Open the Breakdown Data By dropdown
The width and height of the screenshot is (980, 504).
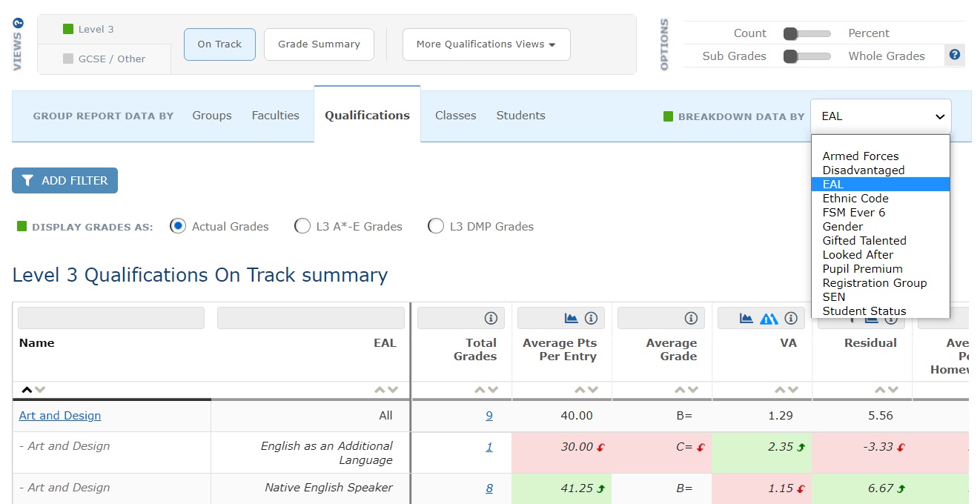click(880, 116)
